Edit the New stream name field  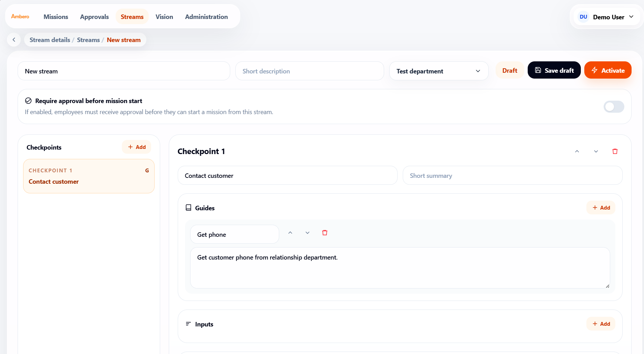(x=124, y=71)
